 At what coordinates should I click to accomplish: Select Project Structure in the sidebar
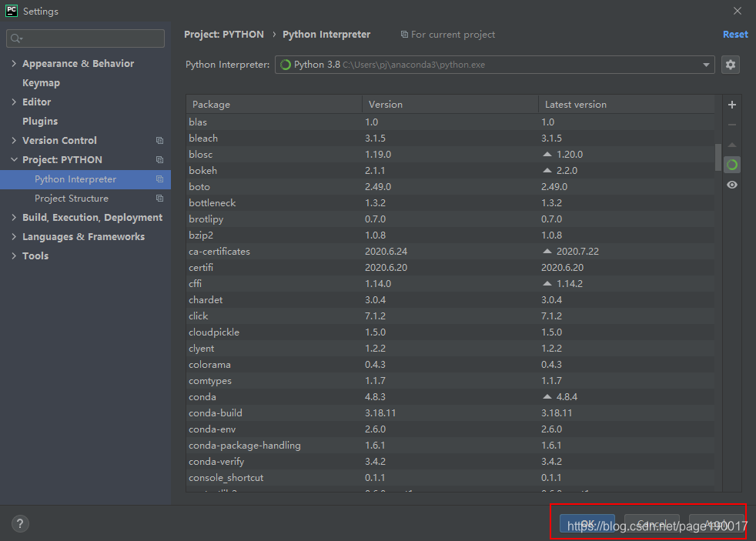pyautogui.click(x=85, y=199)
